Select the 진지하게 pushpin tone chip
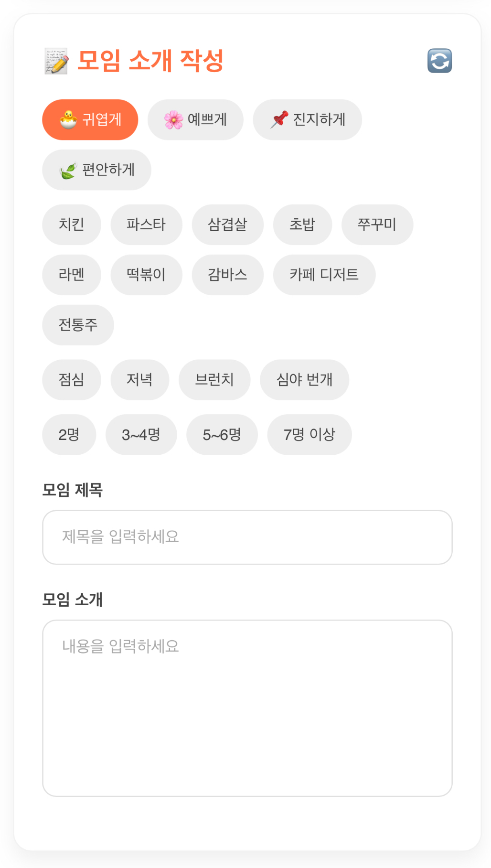 307,119
